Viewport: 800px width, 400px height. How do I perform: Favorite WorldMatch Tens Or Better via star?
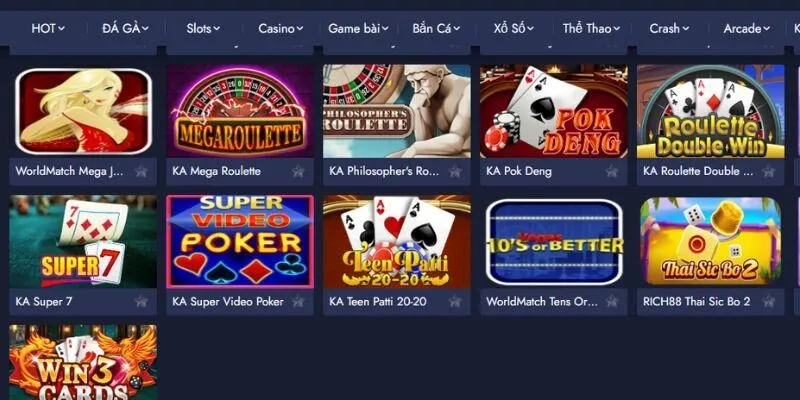point(612,302)
